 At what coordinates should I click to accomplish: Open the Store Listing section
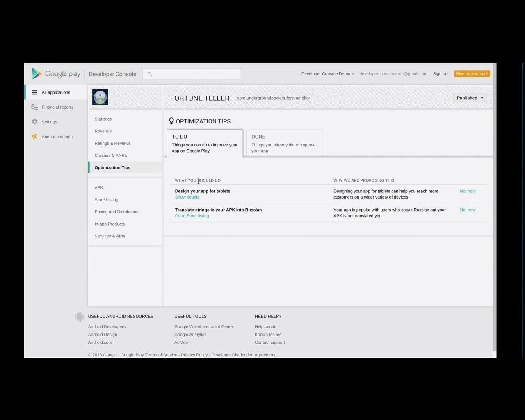click(x=106, y=200)
